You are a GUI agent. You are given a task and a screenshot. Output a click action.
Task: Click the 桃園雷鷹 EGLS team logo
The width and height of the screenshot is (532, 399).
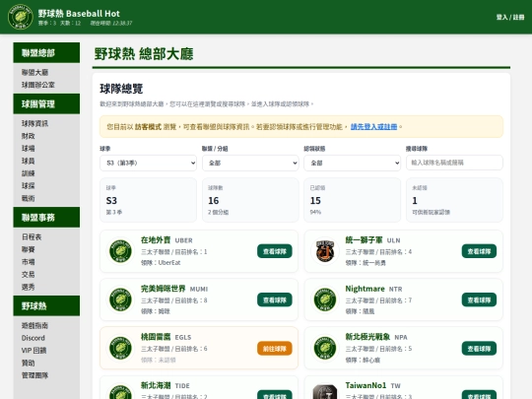coord(120,348)
